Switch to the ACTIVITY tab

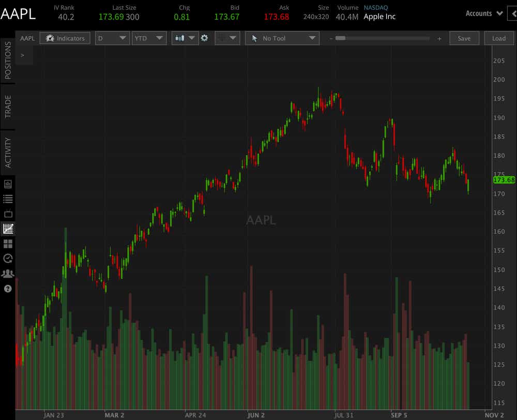tap(8, 153)
